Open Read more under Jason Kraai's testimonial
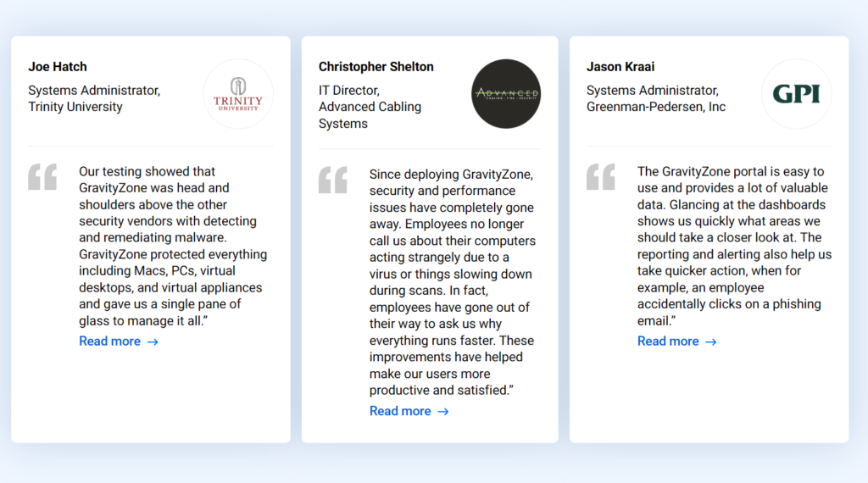 click(677, 341)
